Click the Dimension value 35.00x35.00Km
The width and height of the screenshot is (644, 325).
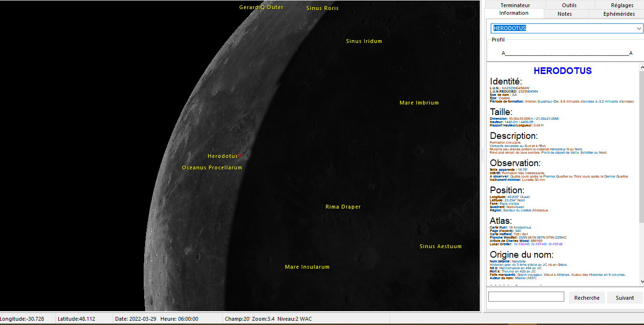[522, 118]
